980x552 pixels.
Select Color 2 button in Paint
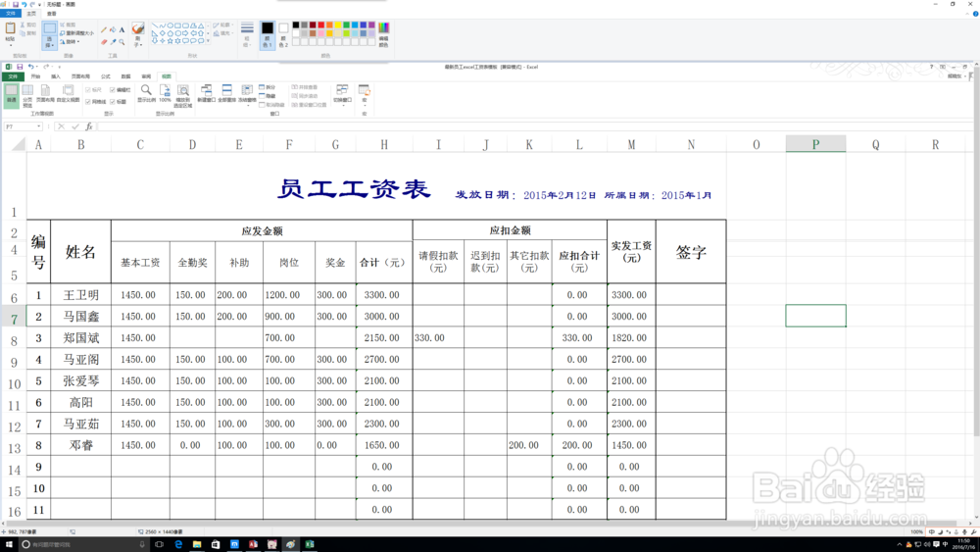[x=283, y=35]
